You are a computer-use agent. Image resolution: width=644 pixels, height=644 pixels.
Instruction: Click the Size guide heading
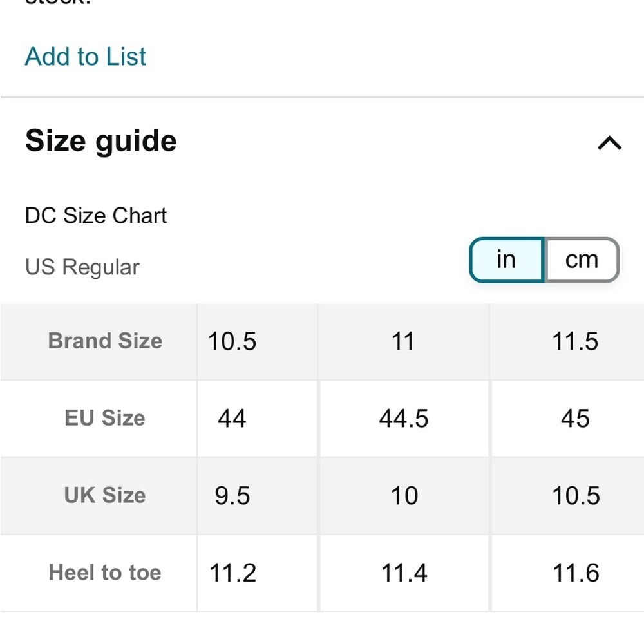(x=101, y=141)
